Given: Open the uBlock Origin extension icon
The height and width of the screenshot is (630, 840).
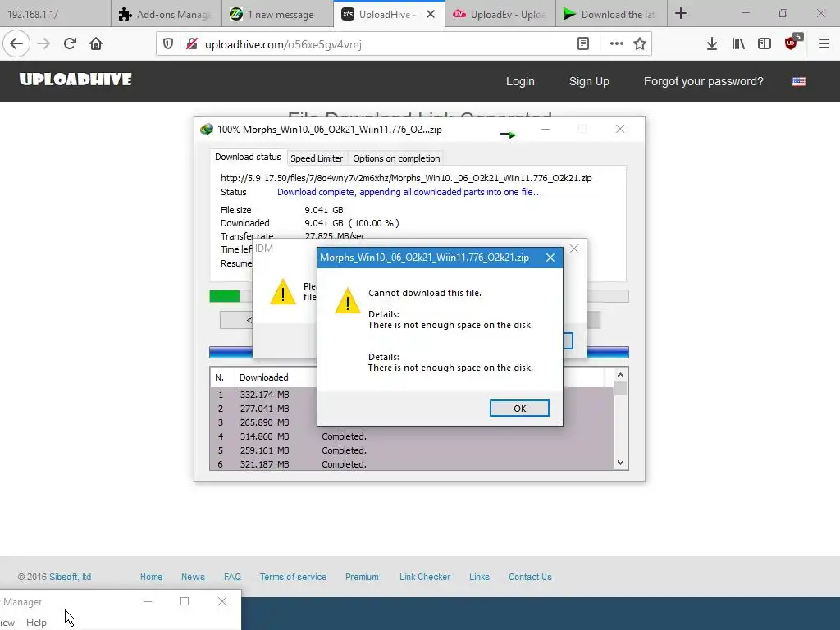Looking at the screenshot, I should (792, 44).
